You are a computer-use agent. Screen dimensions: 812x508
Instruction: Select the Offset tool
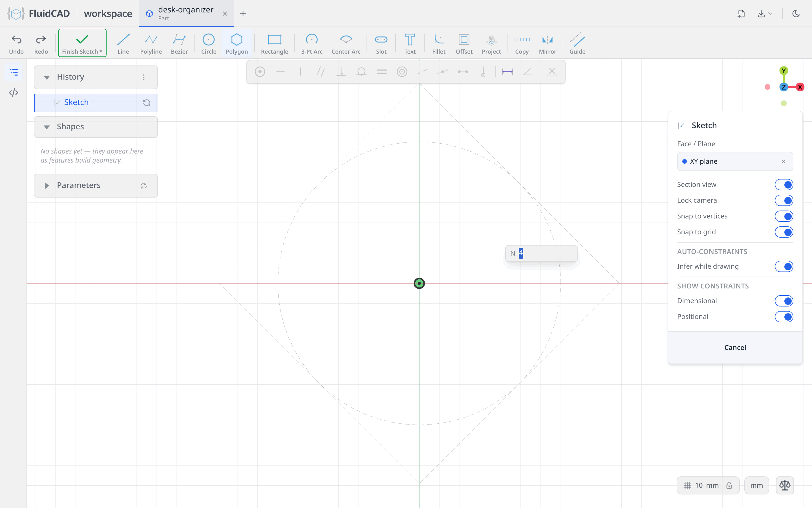[x=464, y=44]
